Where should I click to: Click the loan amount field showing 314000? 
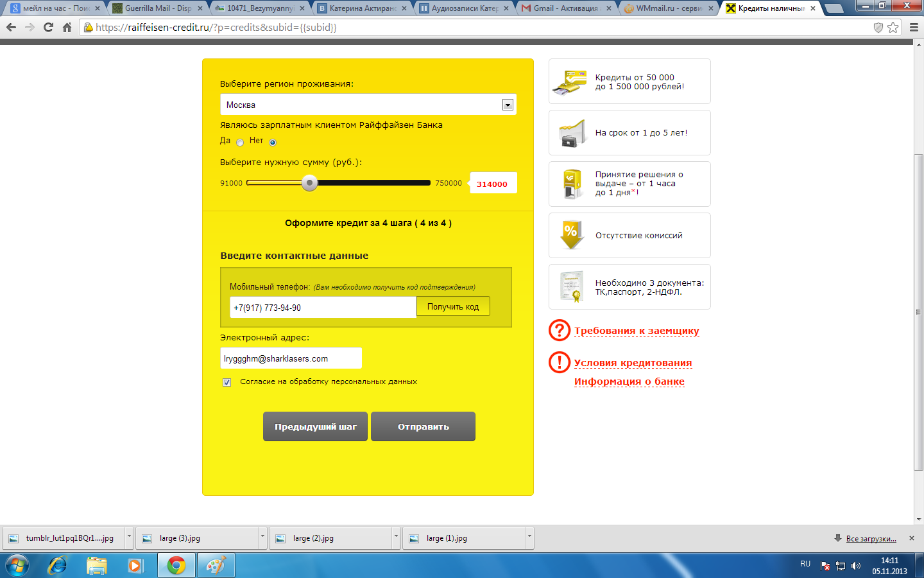coord(493,183)
